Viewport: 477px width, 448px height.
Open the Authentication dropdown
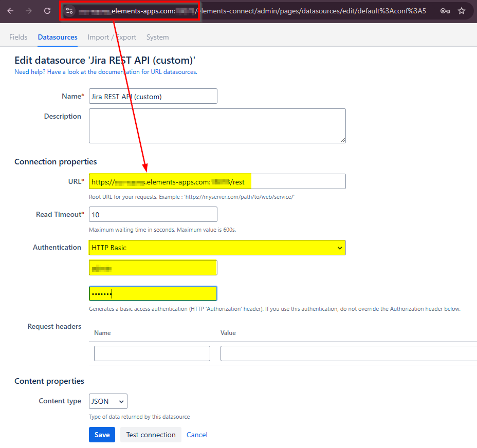[217, 248]
